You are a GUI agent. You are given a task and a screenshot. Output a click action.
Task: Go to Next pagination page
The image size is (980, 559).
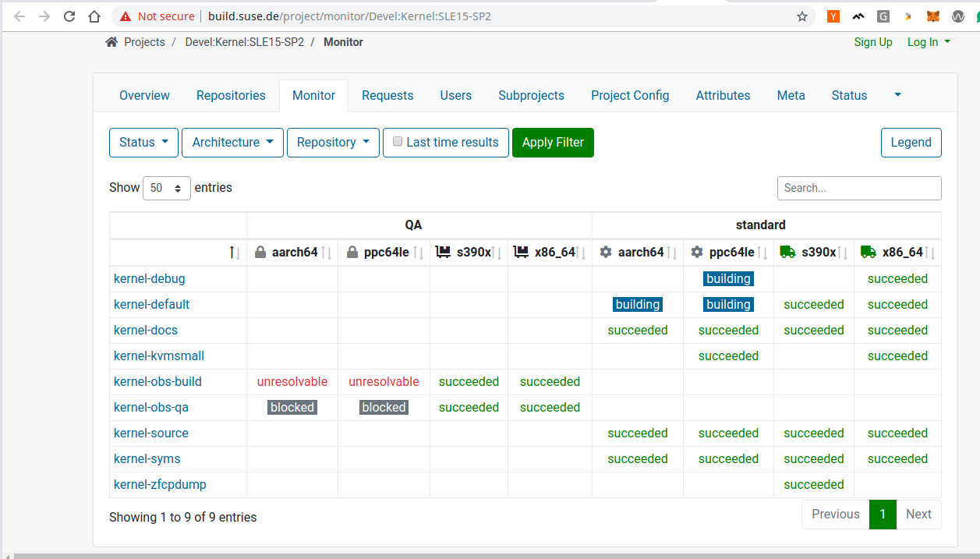point(918,515)
